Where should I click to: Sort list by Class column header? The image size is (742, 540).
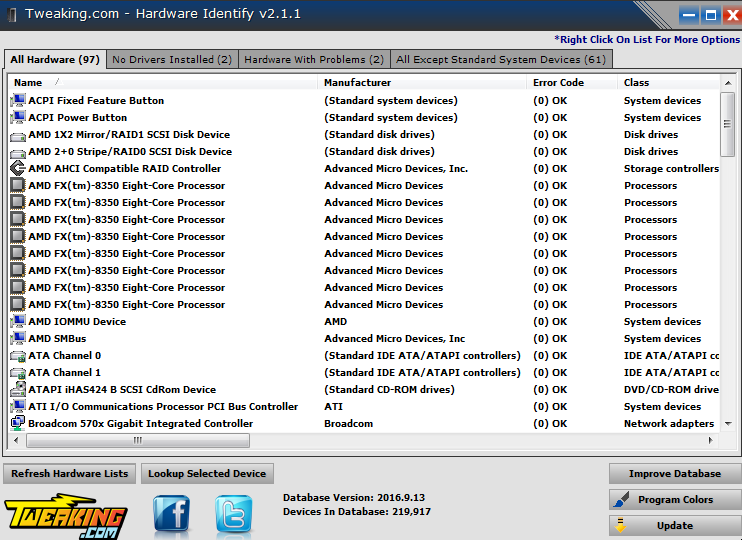[668, 82]
